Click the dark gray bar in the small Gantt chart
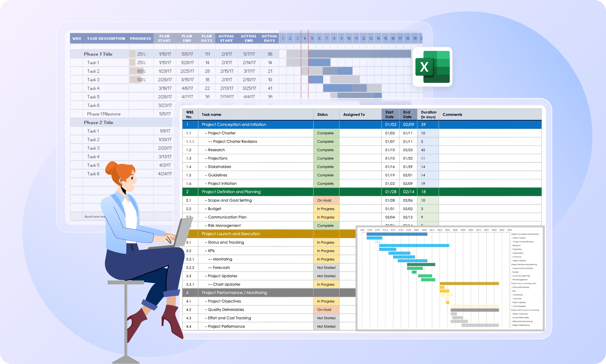 pyautogui.click(x=475, y=310)
